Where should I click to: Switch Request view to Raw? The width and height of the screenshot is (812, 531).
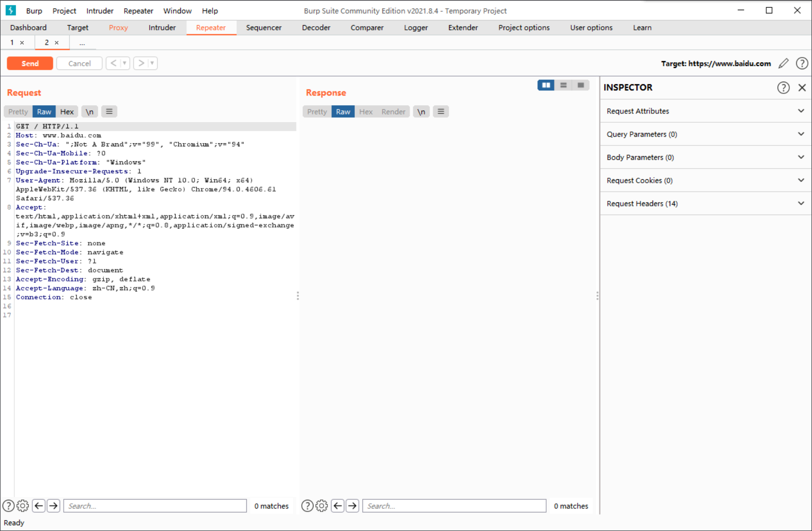[x=44, y=111]
